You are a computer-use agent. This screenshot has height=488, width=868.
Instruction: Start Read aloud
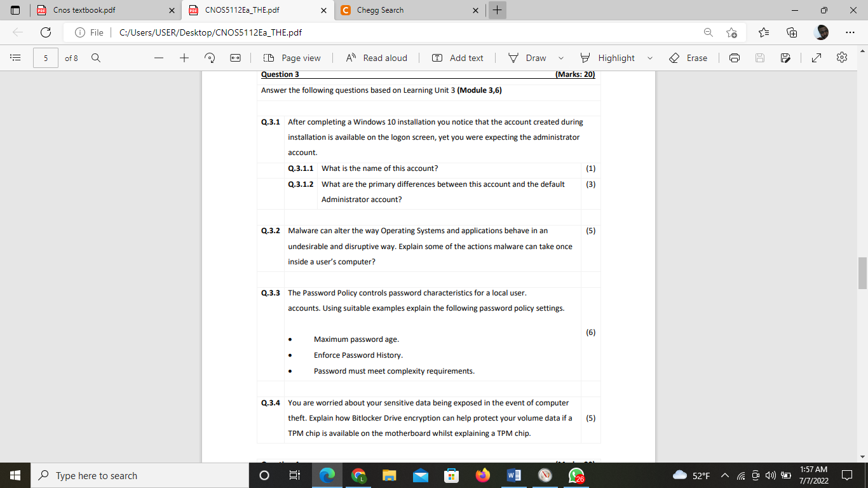377,58
